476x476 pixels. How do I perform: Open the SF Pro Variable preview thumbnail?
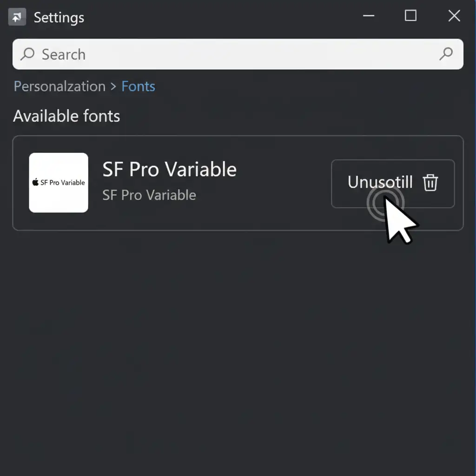(59, 182)
